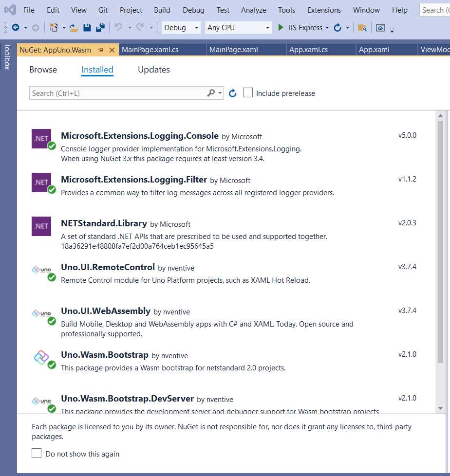The height and width of the screenshot is (476, 450).
Task: Click the search magnifier icon in the search box
Action: [210, 92]
